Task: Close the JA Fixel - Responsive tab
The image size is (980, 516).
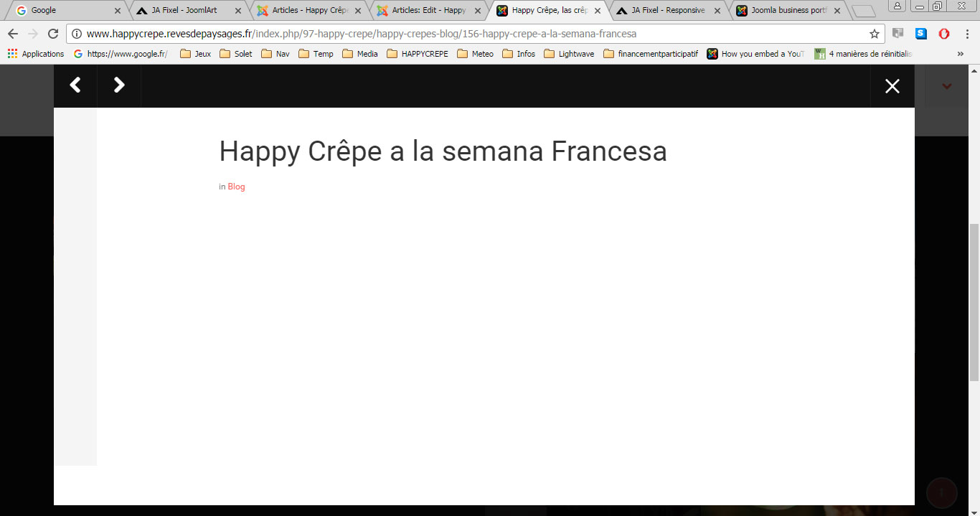Action: (x=717, y=11)
